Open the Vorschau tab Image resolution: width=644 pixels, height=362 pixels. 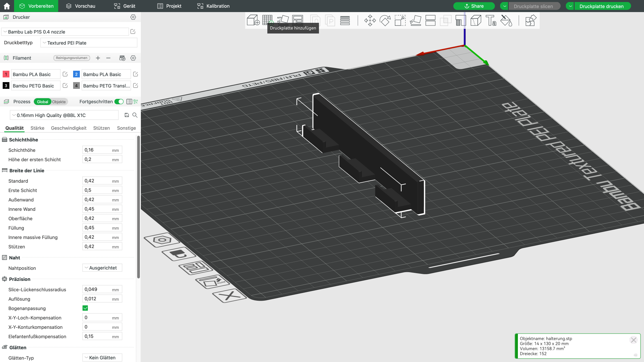pyautogui.click(x=80, y=6)
